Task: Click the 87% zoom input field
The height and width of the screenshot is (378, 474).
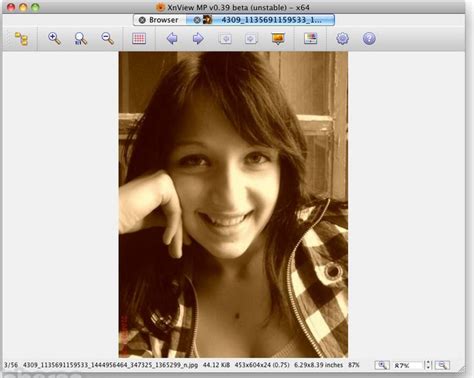Action: point(407,365)
